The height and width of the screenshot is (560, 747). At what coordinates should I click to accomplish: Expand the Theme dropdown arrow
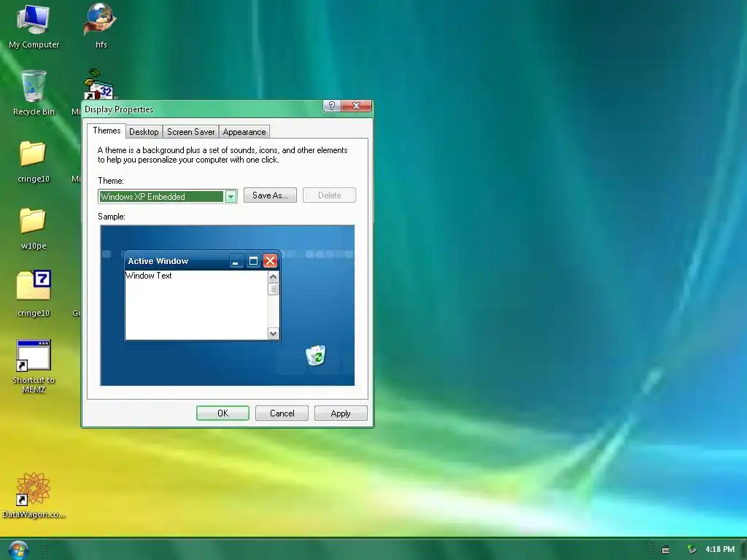231,197
